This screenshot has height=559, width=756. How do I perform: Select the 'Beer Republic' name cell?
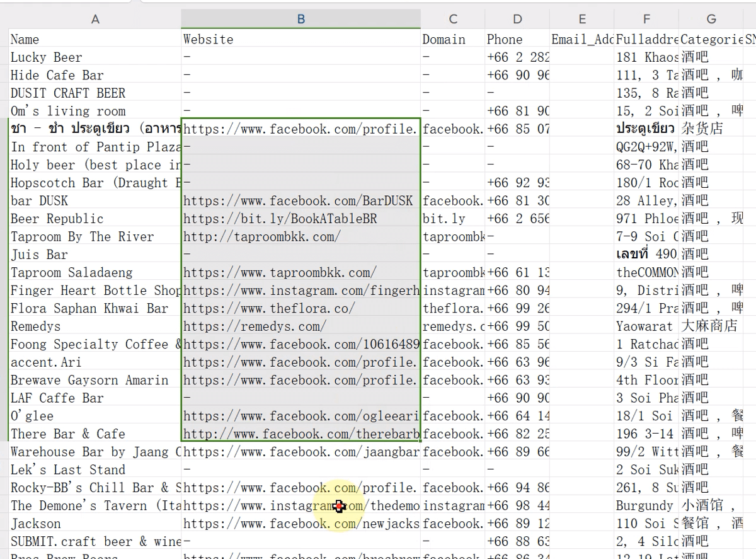[95, 219]
